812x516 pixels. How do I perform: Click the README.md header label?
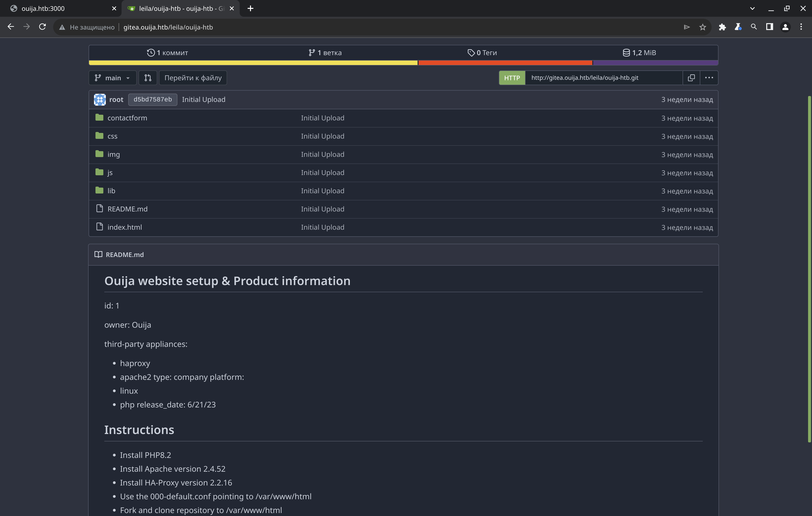coord(125,255)
